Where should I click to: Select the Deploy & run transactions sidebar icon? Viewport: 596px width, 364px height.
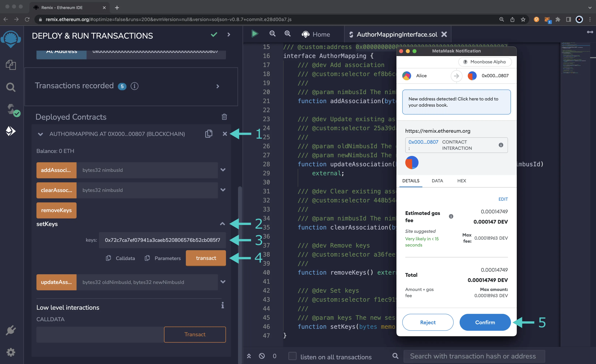click(11, 131)
